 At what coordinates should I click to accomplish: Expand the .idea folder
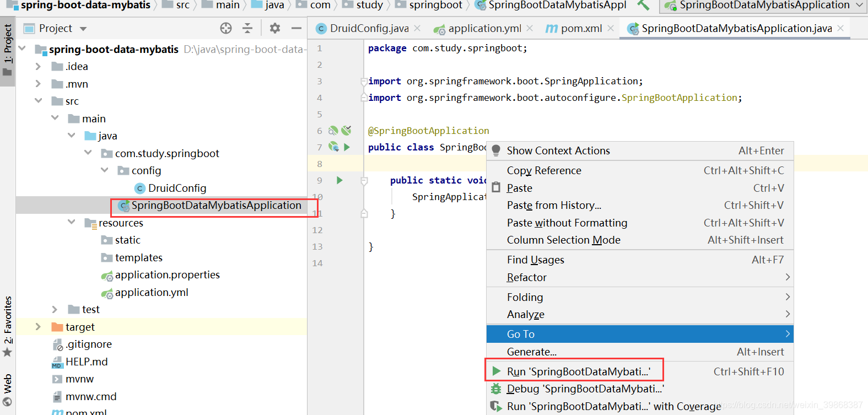pyautogui.click(x=38, y=66)
